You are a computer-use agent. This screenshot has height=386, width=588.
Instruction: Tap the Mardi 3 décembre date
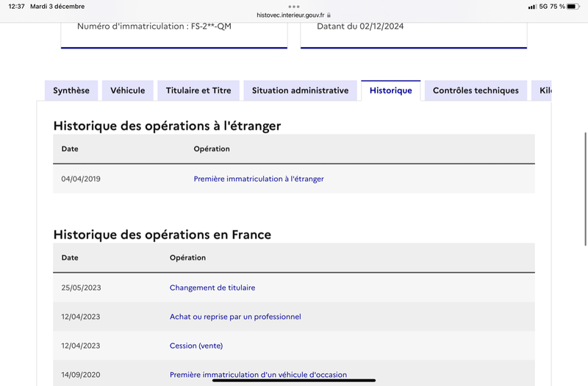tap(57, 7)
